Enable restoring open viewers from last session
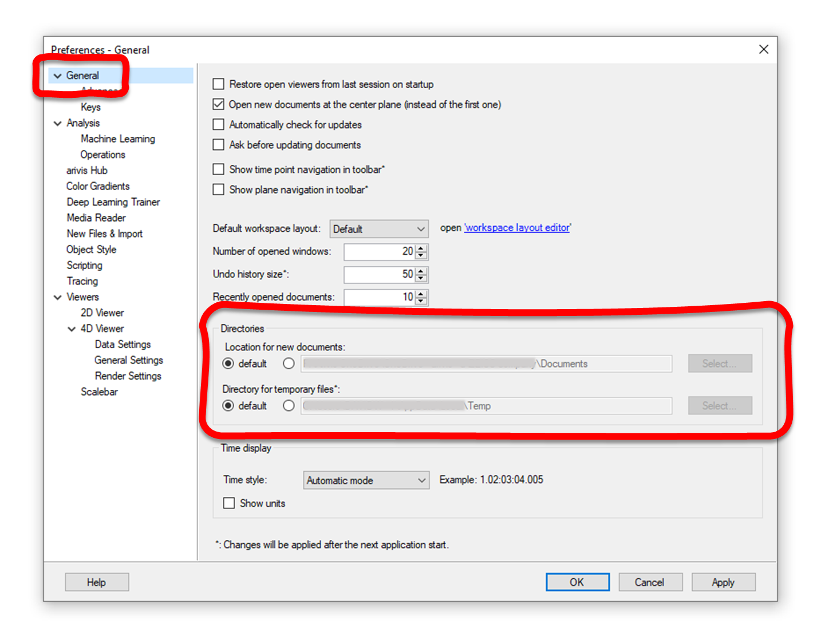Image resolution: width=821 pixels, height=644 pixels. click(x=218, y=84)
